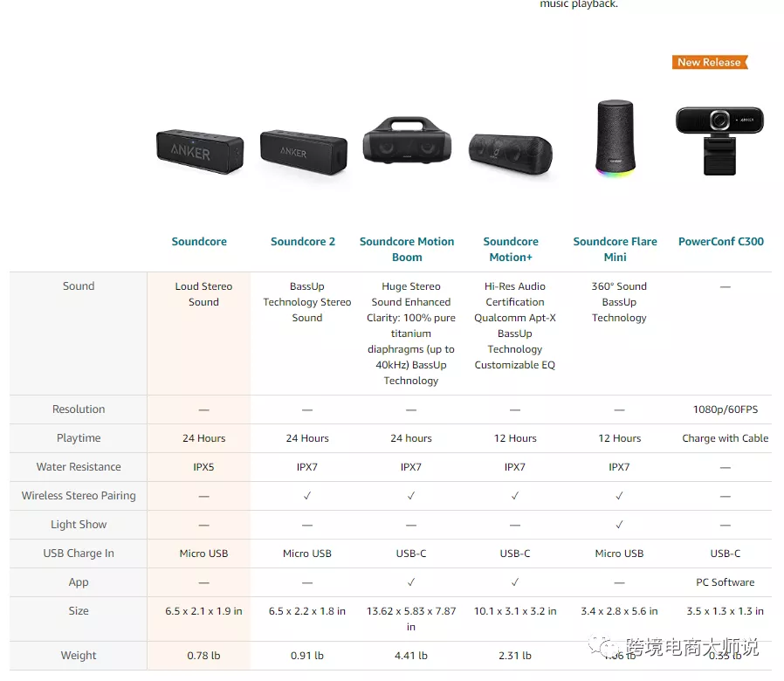The image size is (784, 681).
Task: Select the Hi-Res Audio Certification description
Action: [x=515, y=326]
